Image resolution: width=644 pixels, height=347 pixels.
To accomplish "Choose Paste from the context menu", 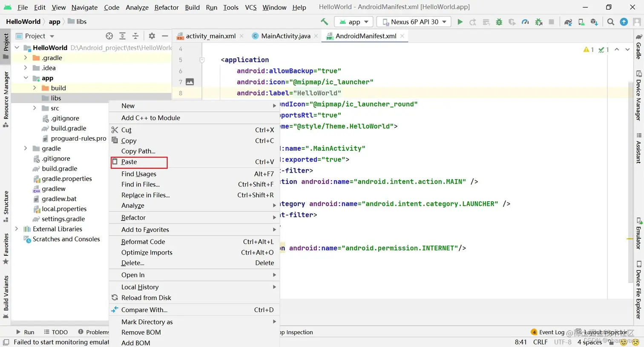I will point(194,162).
